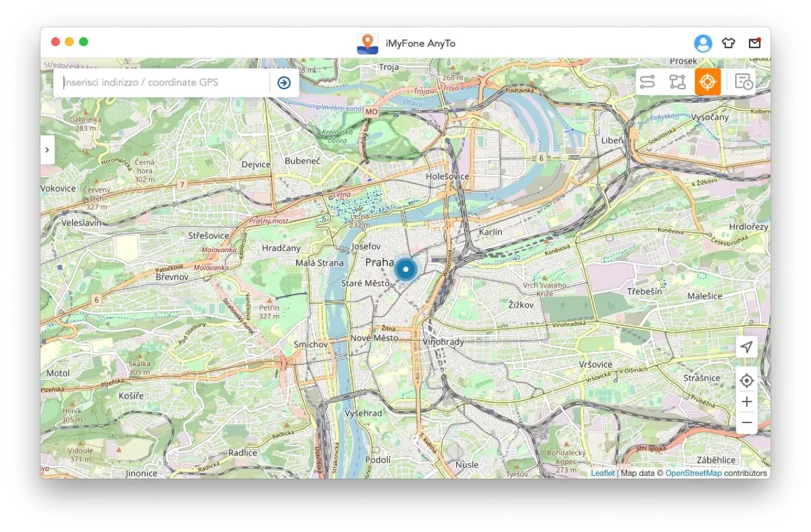Screen dimensions: 811x532
Task: Open the mail envelope icon
Action: click(754, 43)
